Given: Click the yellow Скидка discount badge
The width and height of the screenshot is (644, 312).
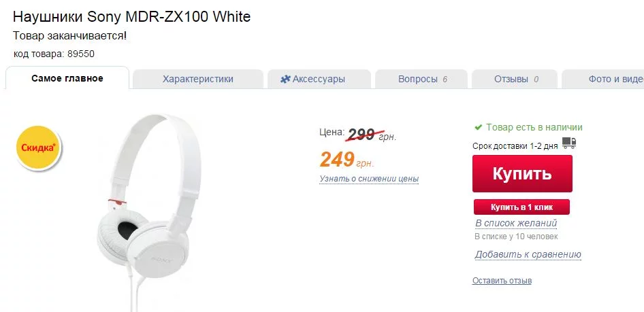Looking at the screenshot, I should tap(38, 148).
